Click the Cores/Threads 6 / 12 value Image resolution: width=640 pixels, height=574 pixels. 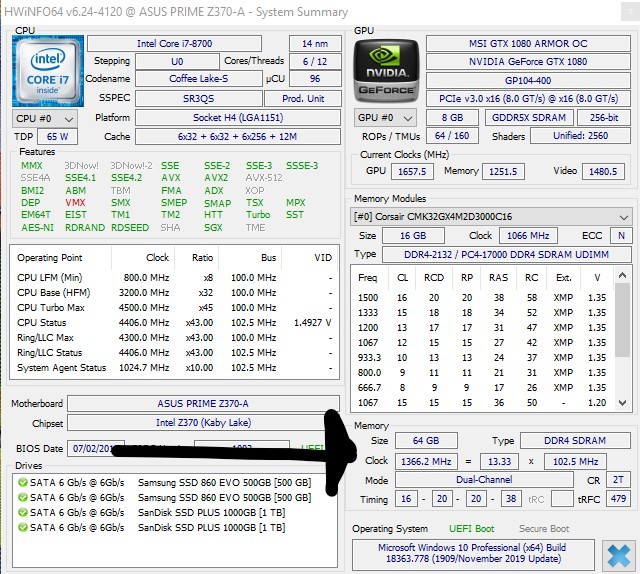315,62
